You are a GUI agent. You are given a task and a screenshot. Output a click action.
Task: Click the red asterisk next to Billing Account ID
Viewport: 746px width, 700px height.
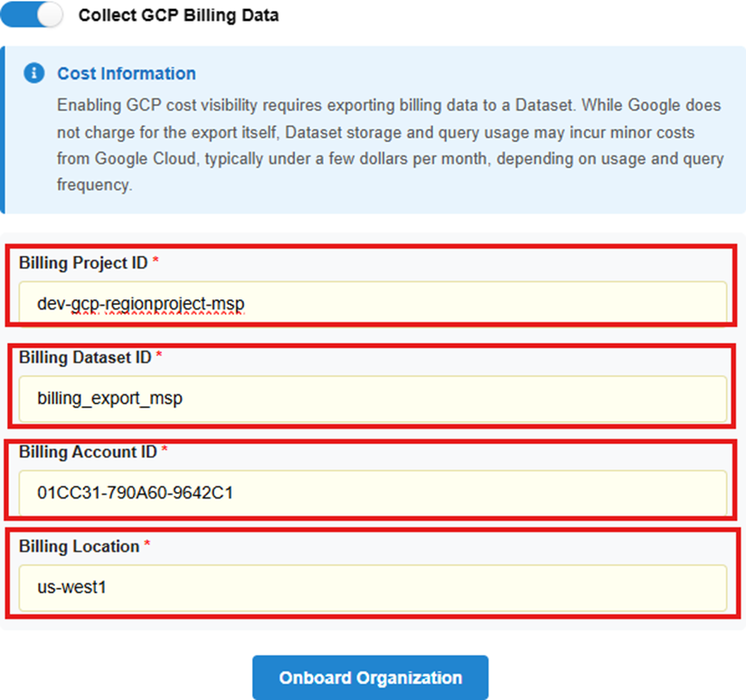165,452
